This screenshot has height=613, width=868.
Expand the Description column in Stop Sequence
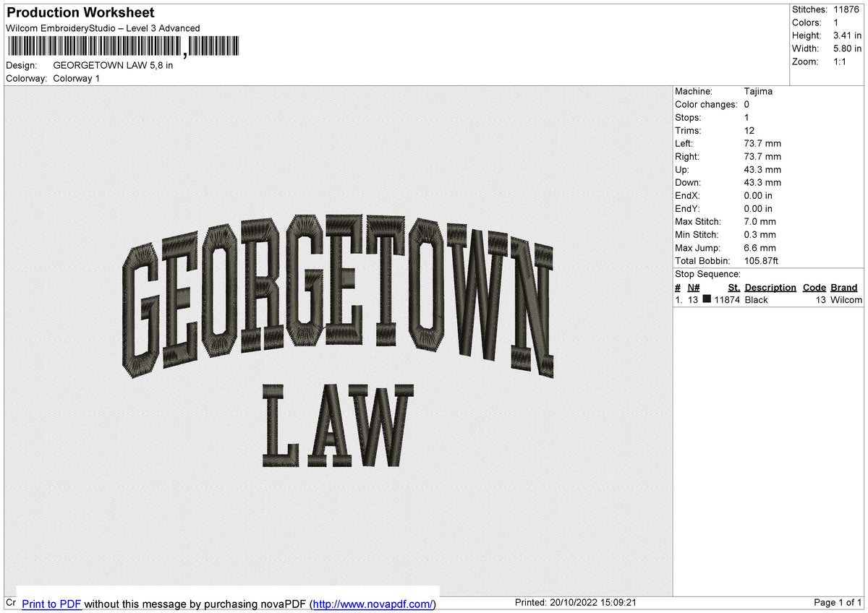pos(770,287)
